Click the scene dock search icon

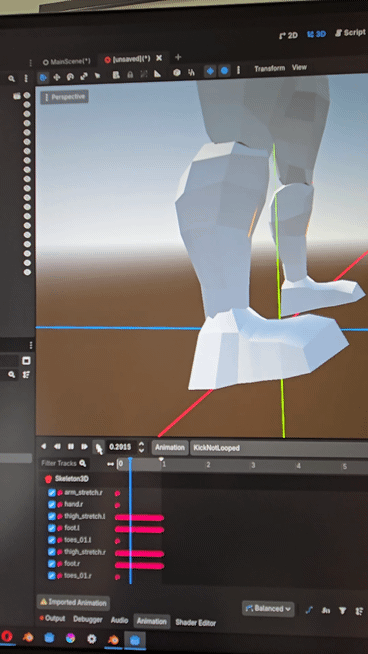11,78
